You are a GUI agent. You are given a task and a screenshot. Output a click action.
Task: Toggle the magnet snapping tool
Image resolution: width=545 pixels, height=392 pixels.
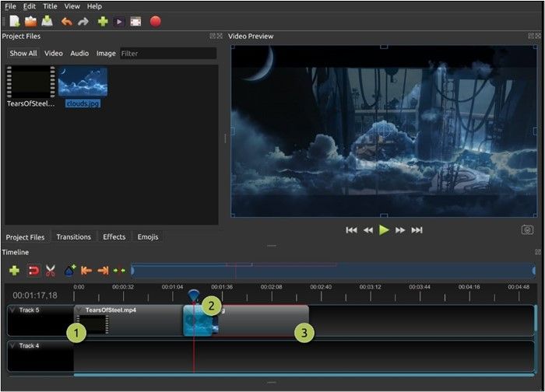point(33,271)
